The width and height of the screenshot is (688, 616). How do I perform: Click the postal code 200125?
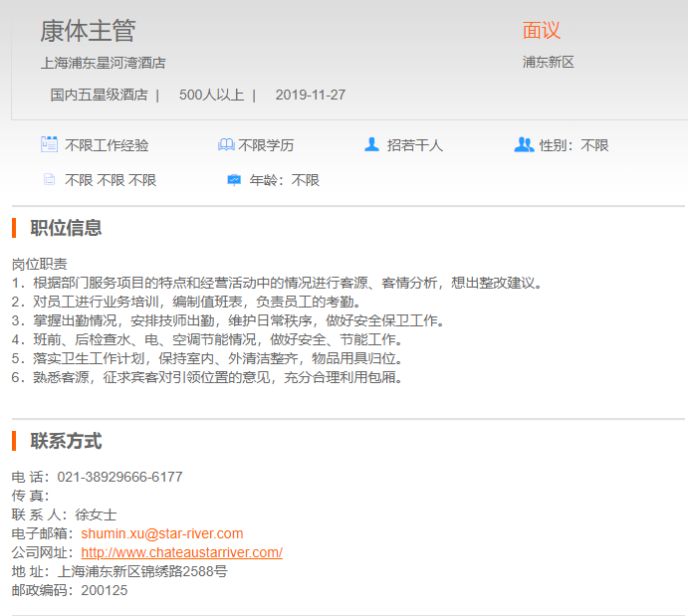coord(105,590)
